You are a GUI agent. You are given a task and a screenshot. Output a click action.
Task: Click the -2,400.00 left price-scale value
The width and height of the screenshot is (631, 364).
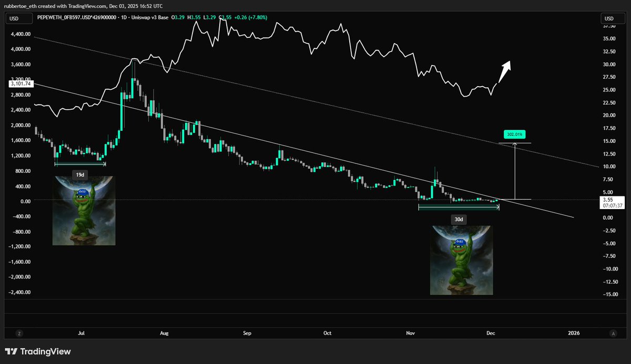tap(18, 292)
